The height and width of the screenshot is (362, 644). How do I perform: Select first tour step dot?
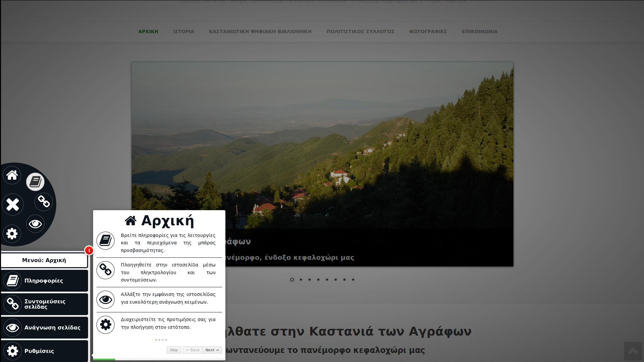(153, 340)
